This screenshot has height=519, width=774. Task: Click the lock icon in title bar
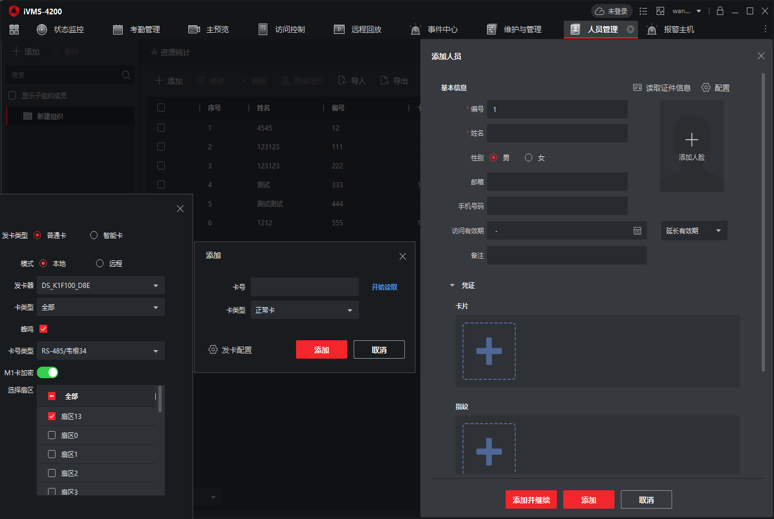(x=719, y=11)
